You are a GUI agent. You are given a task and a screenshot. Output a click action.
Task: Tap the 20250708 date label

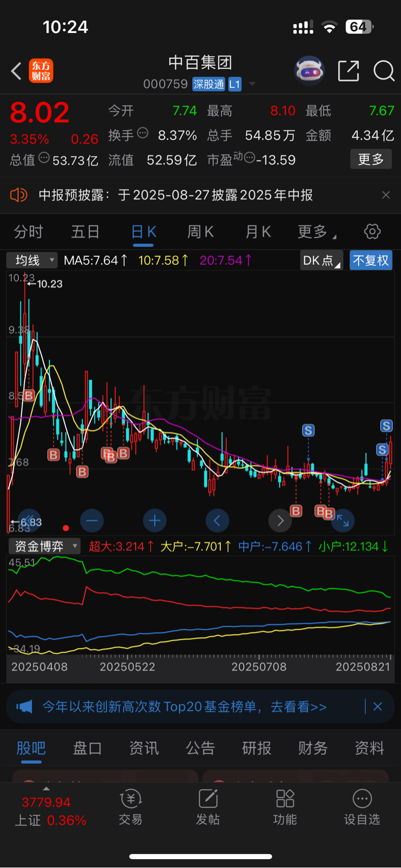pos(259,667)
